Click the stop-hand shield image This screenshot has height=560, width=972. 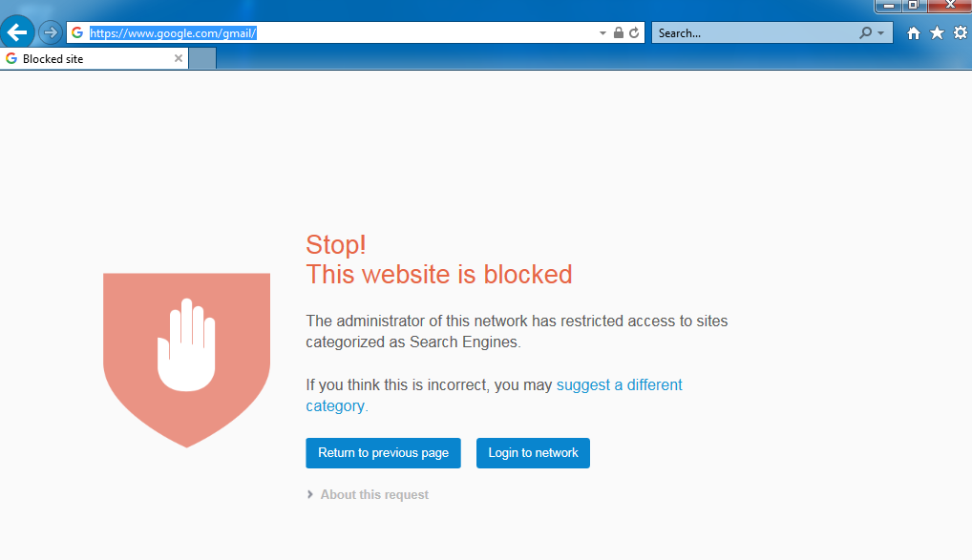coord(186,360)
